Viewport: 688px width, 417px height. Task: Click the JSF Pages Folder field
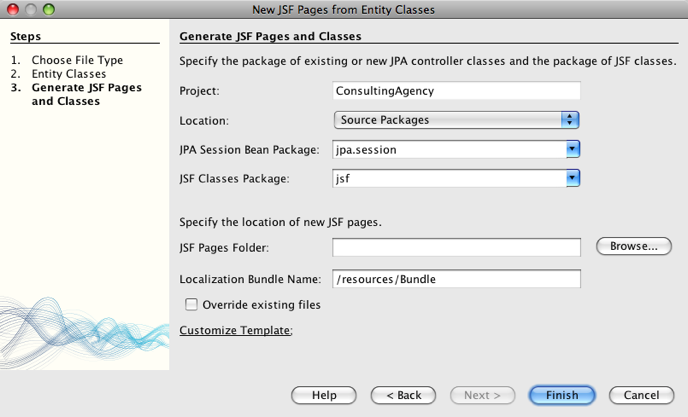click(x=457, y=247)
